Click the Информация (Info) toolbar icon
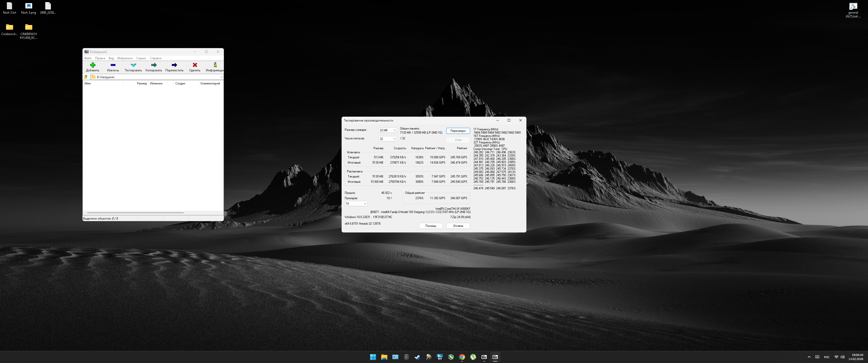Viewport: 868px width, 363px height. pos(215,65)
